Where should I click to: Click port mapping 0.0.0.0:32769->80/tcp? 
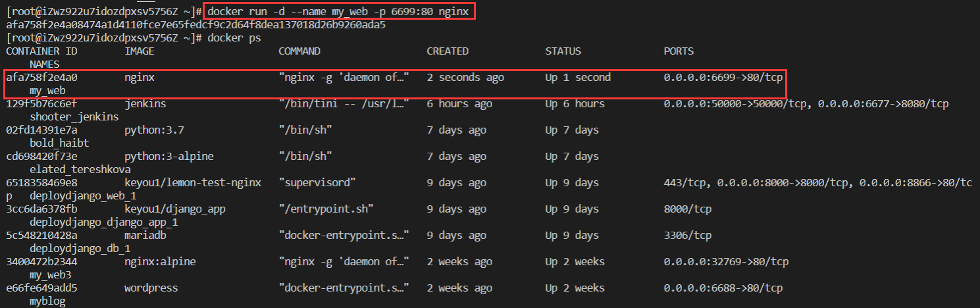pos(726,261)
